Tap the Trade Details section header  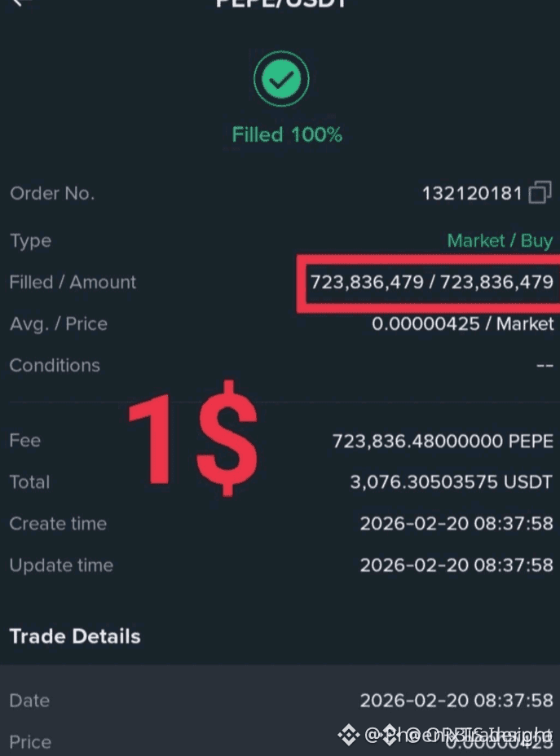[75, 636]
